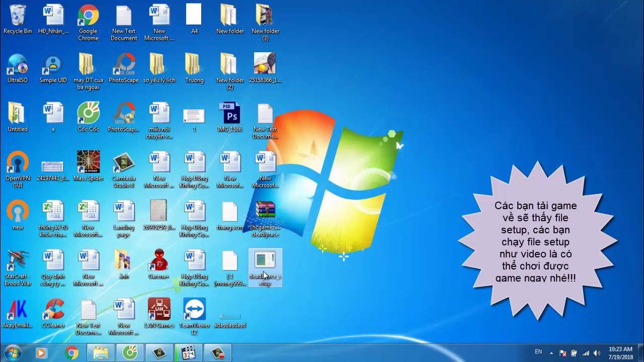Image resolution: width=644 pixels, height=362 pixels.
Task: Select the file named '1' on desktop
Action: (x=194, y=120)
